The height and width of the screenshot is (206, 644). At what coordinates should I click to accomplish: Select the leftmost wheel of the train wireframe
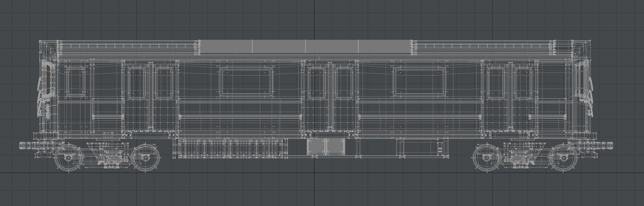pos(68,158)
